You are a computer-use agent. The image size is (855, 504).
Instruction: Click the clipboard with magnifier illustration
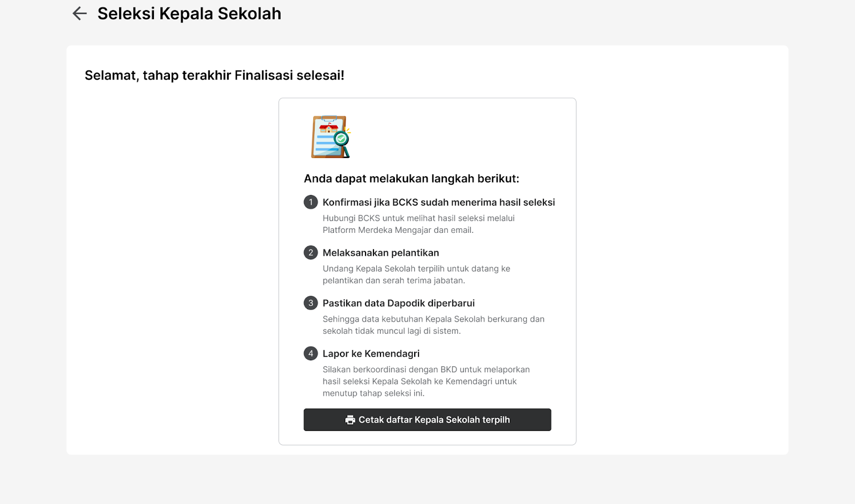point(331,137)
